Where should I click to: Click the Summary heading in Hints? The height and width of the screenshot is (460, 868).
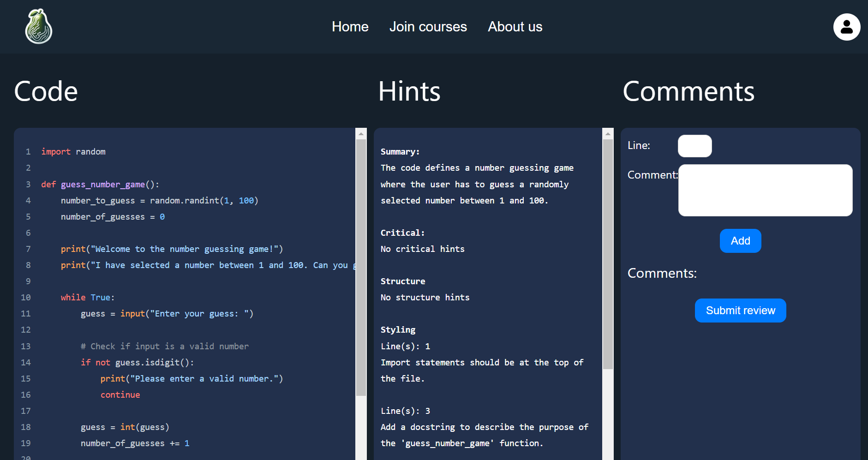400,152
